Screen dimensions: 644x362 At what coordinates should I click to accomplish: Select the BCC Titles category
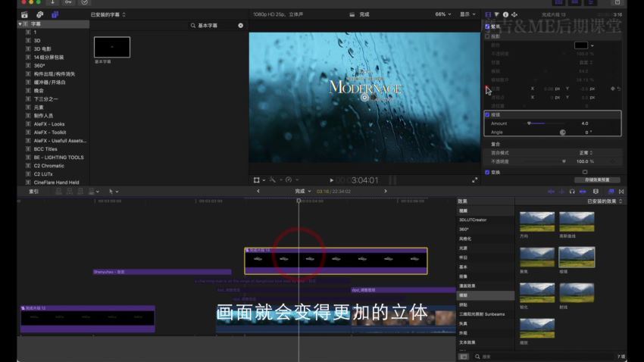[x=45, y=149]
